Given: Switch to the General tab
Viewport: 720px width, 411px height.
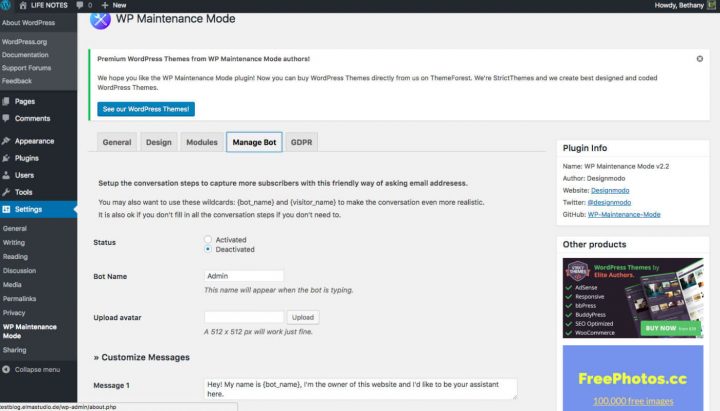Looking at the screenshot, I should (117, 142).
